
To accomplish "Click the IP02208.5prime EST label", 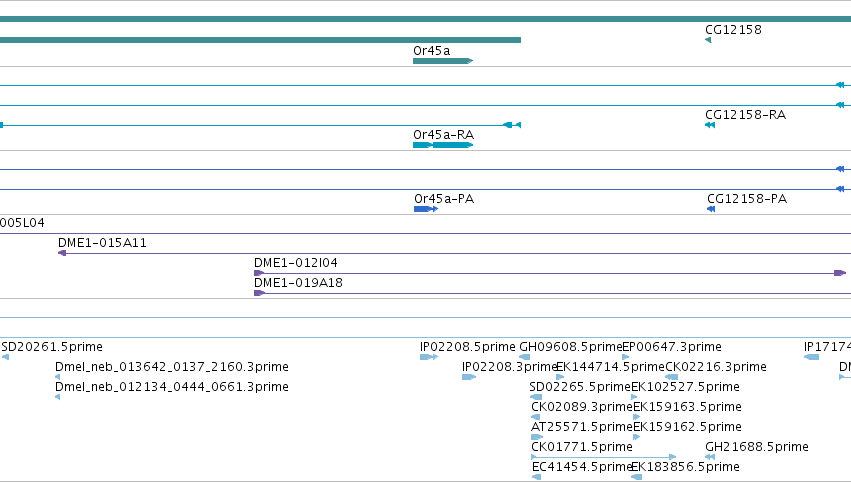I will pyautogui.click(x=468, y=347).
